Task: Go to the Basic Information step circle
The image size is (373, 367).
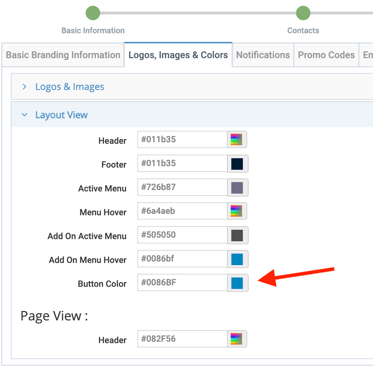Action: (93, 13)
